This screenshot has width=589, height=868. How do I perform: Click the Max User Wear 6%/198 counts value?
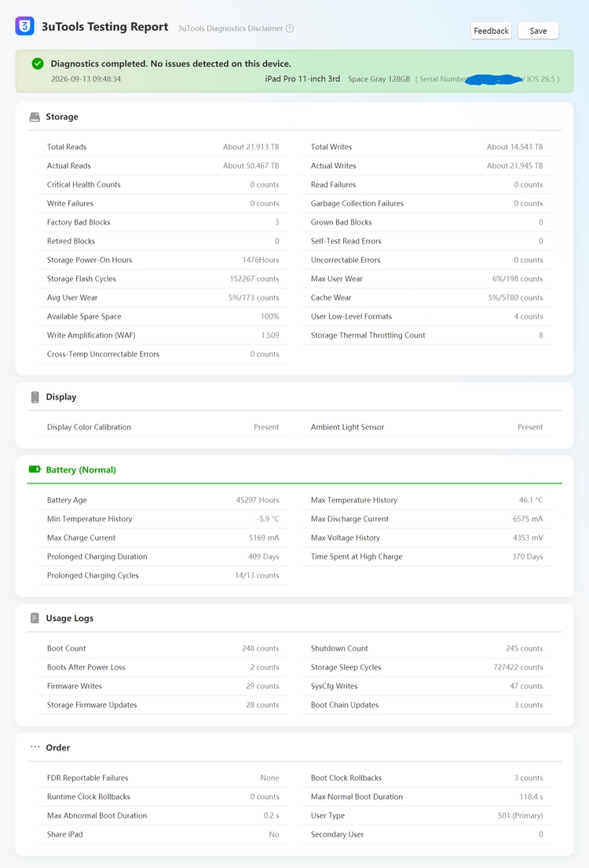click(518, 279)
